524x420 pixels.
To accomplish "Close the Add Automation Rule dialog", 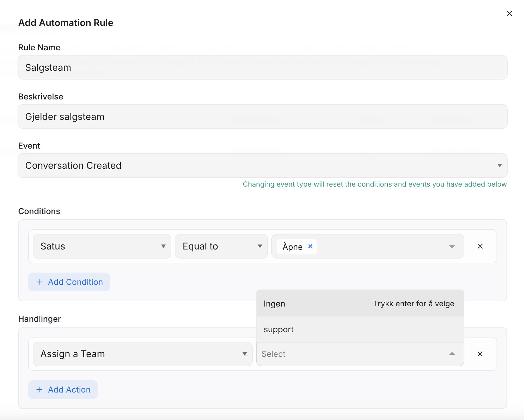I will (509, 13).
